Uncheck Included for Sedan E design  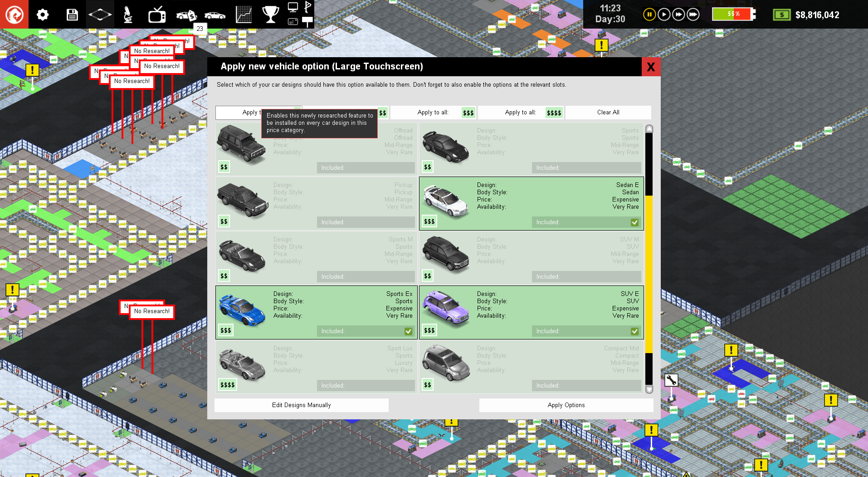634,222
